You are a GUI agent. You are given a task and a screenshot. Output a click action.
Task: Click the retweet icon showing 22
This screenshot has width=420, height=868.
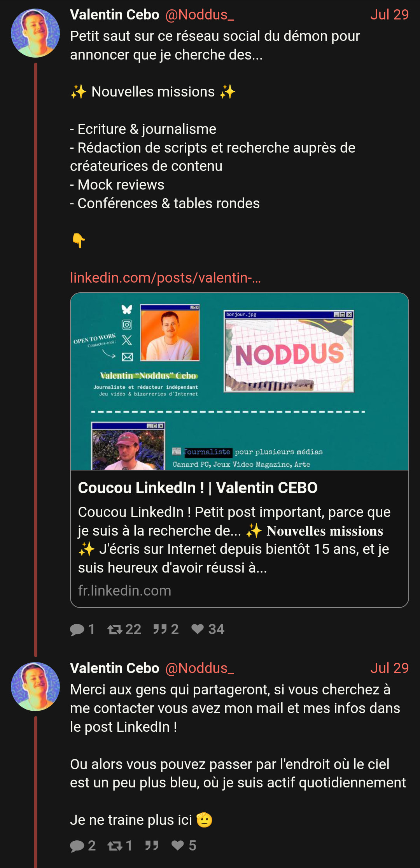tap(115, 629)
